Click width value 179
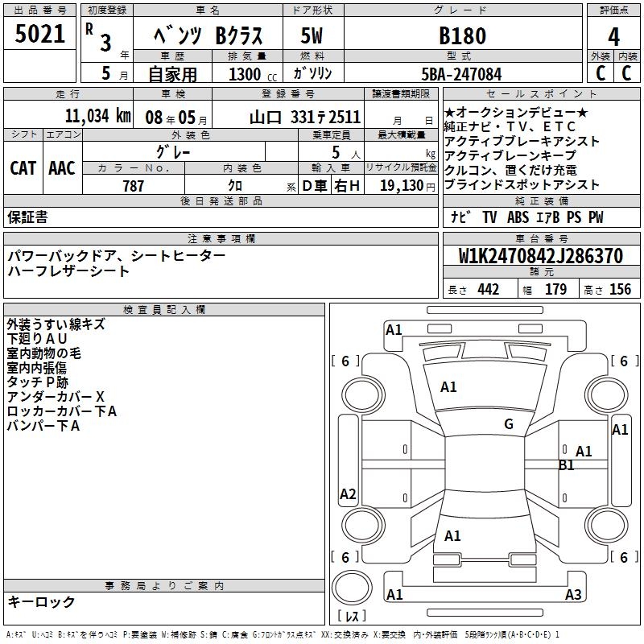 pos(555,290)
